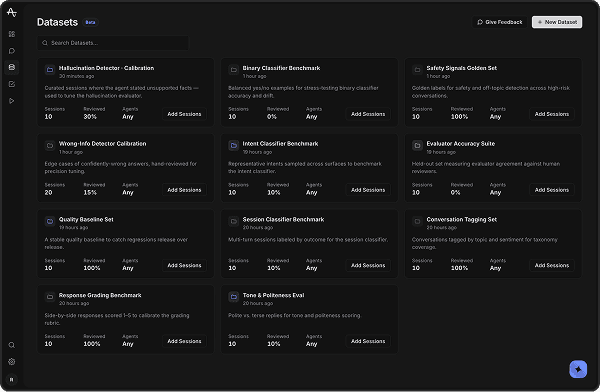Click folder icon of Conversation Tagging Set card
Image resolution: width=600 pixels, height=392 pixels.
(x=417, y=221)
